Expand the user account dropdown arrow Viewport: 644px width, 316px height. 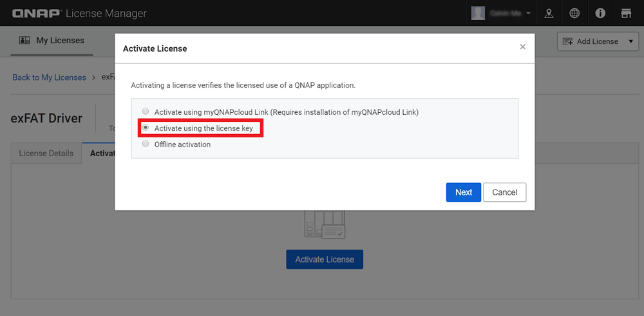[x=529, y=14]
